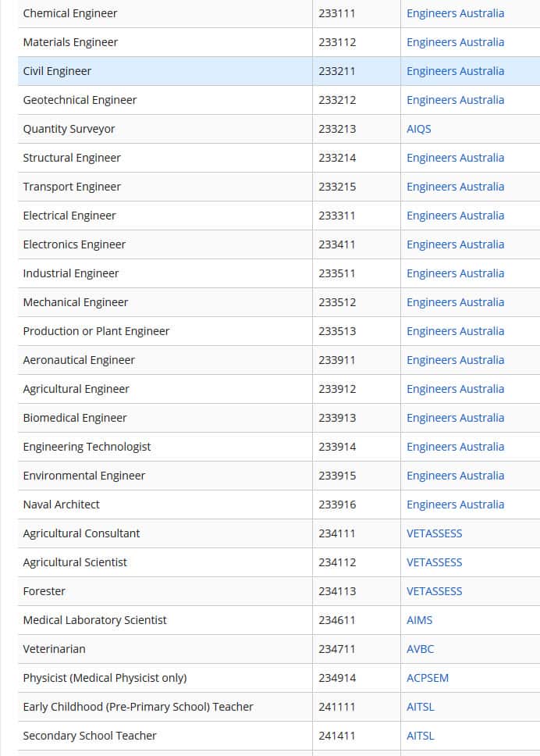Open Engineers Australia link for Naval Architect
540x756 pixels.
[455, 504]
